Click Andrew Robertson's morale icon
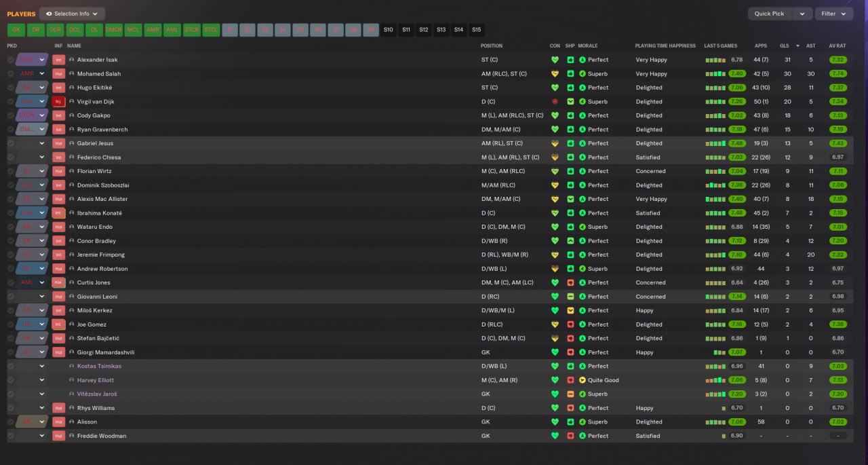Viewport: 868px width, 465px height. tap(582, 269)
